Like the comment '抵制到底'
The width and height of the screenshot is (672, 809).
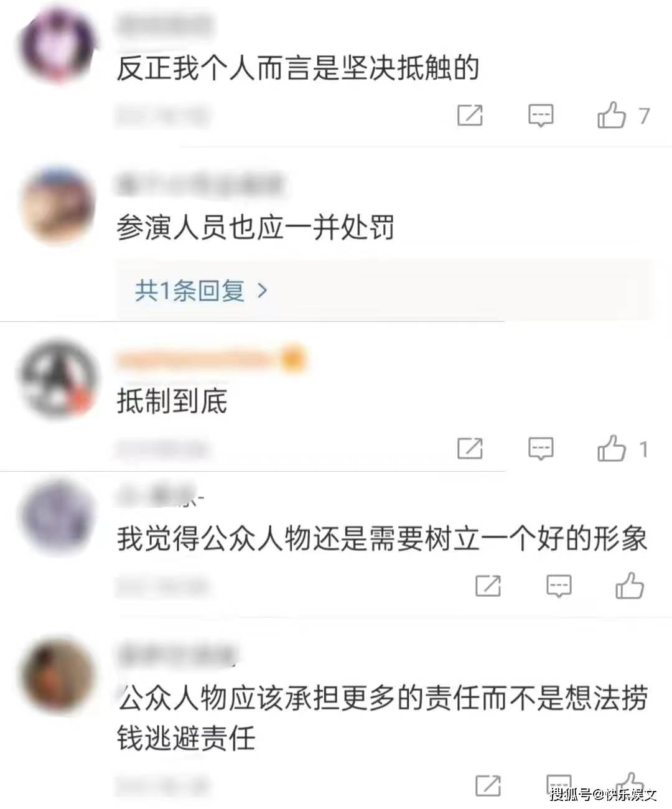point(612,448)
